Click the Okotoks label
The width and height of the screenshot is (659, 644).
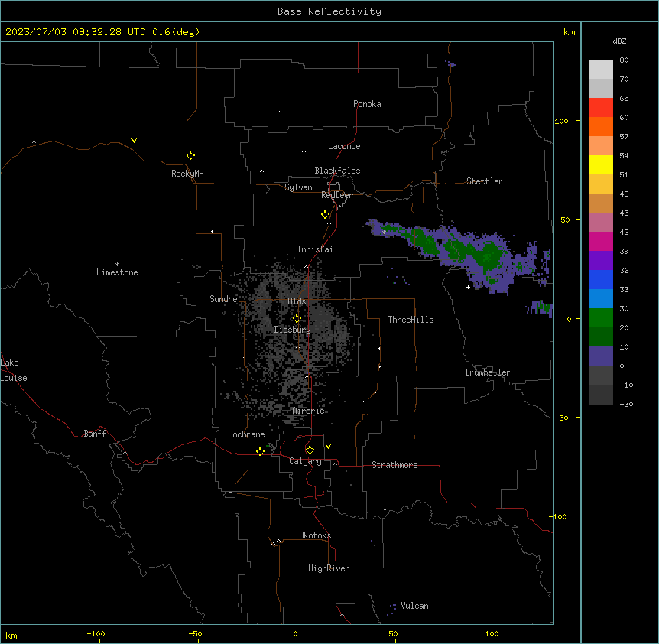[315, 535]
